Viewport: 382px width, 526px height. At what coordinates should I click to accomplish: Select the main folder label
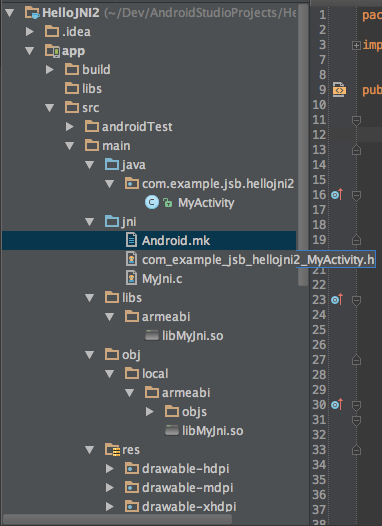pos(116,146)
